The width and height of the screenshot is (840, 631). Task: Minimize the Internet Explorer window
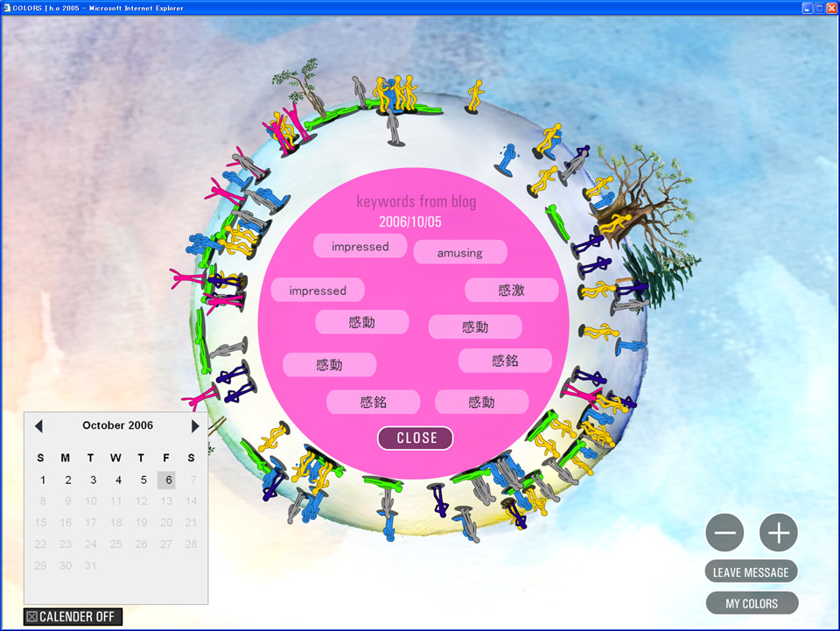[808, 8]
